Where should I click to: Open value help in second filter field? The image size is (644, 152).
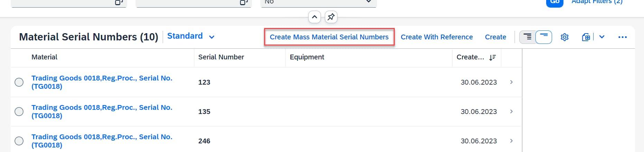[x=244, y=2]
